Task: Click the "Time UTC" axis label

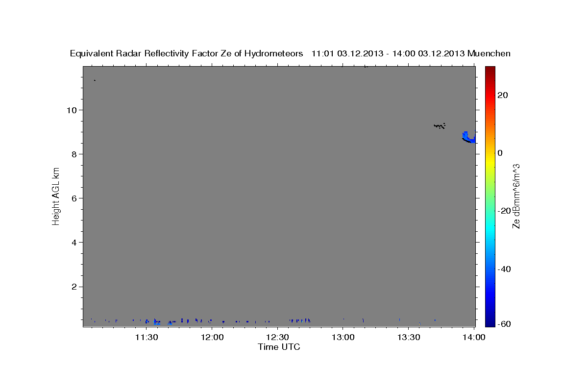Action: (279, 347)
